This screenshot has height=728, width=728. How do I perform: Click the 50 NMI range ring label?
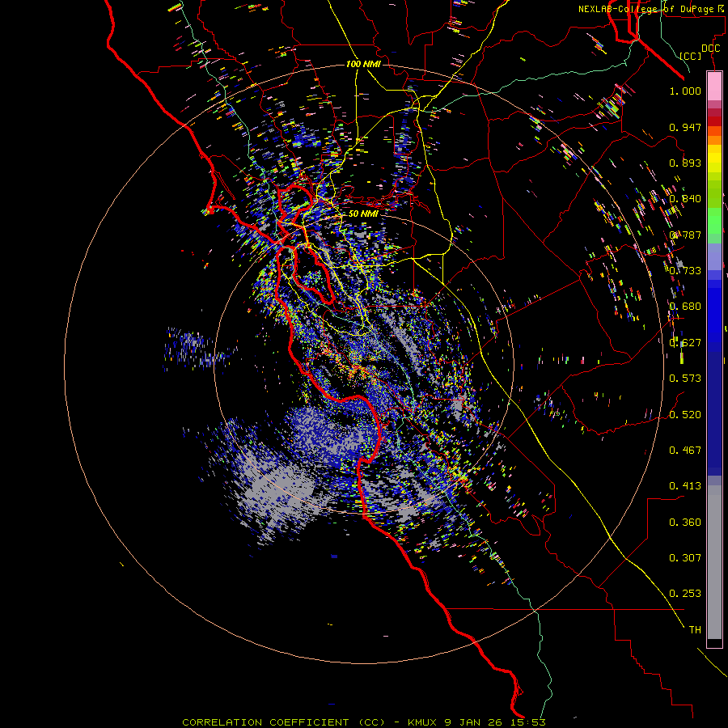(x=363, y=214)
